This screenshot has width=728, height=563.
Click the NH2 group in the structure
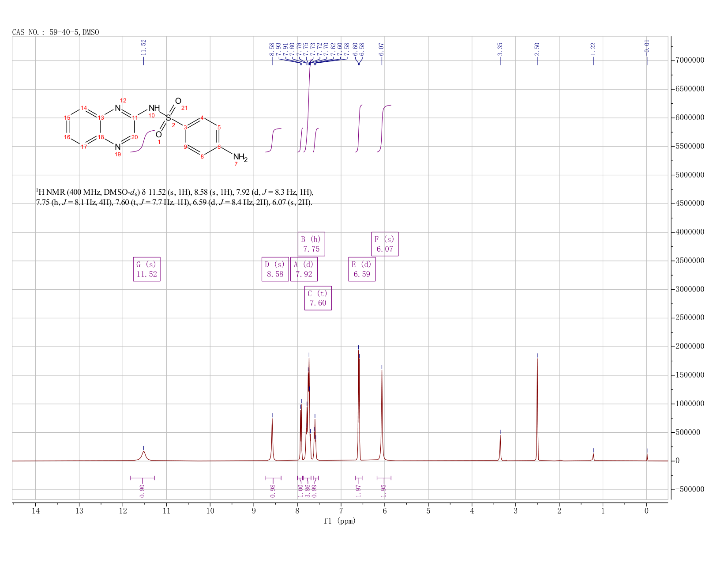tap(240, 157)
